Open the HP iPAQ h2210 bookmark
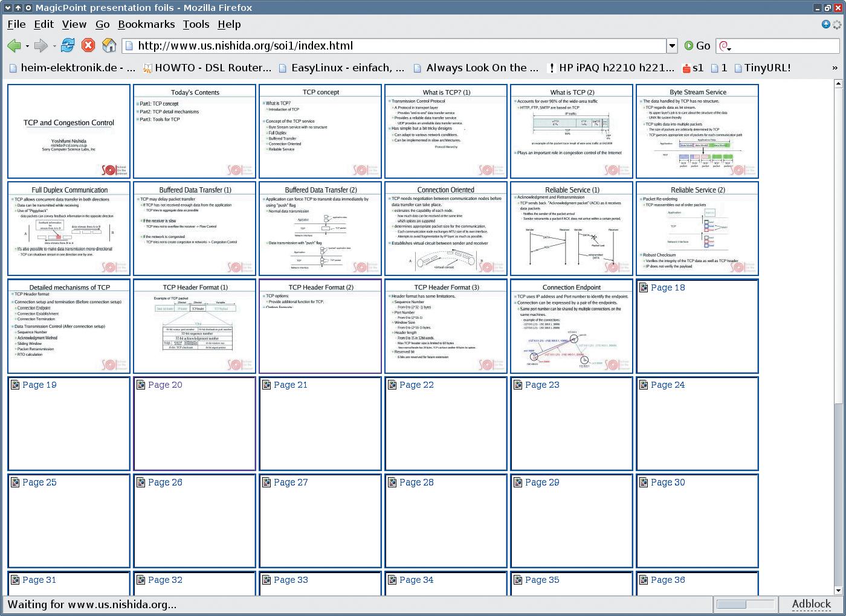 [x=610, y=68]
